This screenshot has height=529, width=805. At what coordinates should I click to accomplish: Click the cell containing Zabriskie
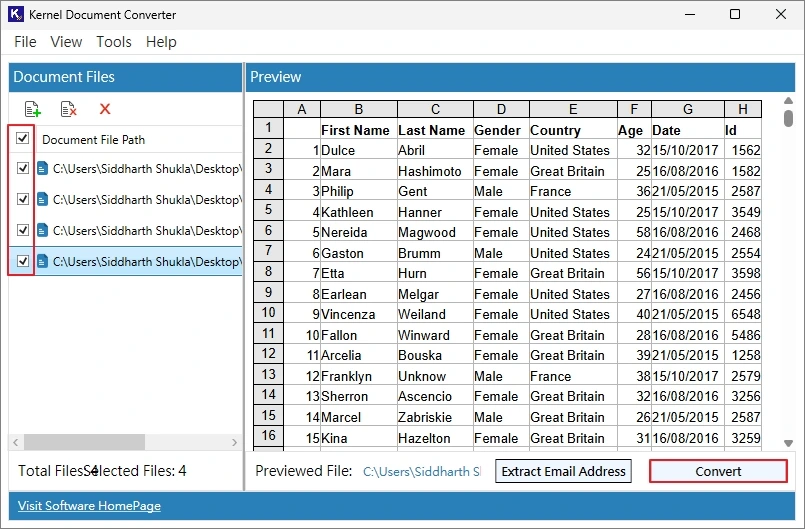tap(435, 417)
